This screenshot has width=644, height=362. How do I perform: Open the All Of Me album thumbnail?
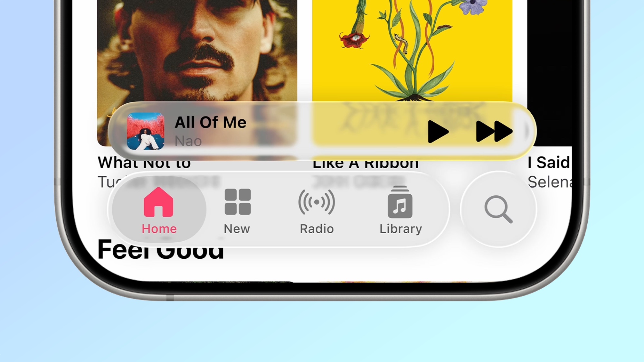tap(146, 131)
